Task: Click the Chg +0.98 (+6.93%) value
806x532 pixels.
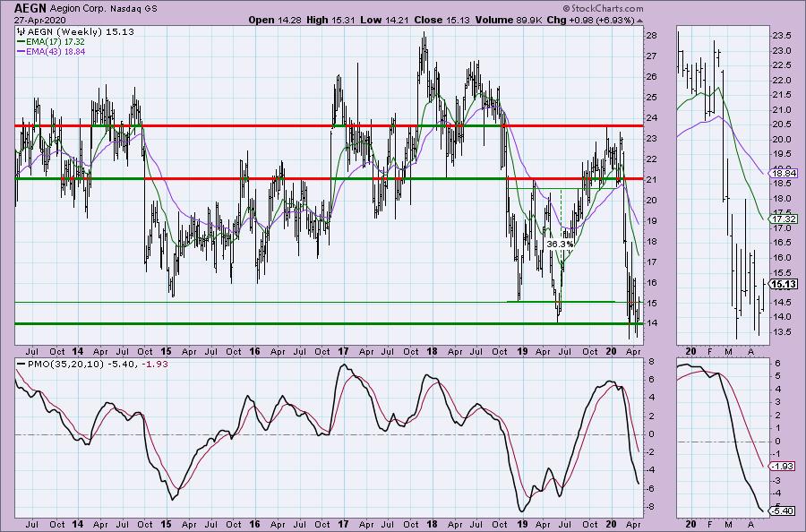Action: [x=590, y=20]
